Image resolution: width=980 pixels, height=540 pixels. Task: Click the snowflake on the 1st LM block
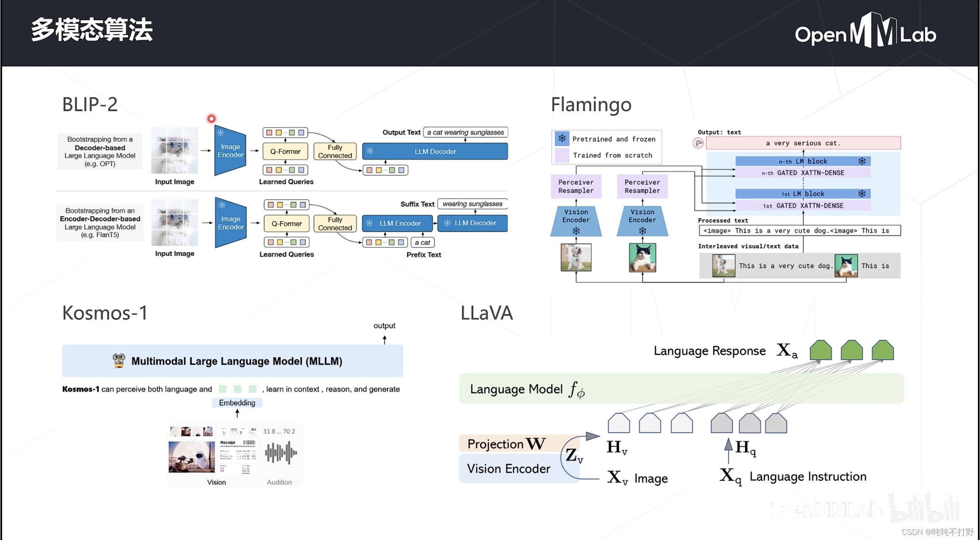pos(861,194)
